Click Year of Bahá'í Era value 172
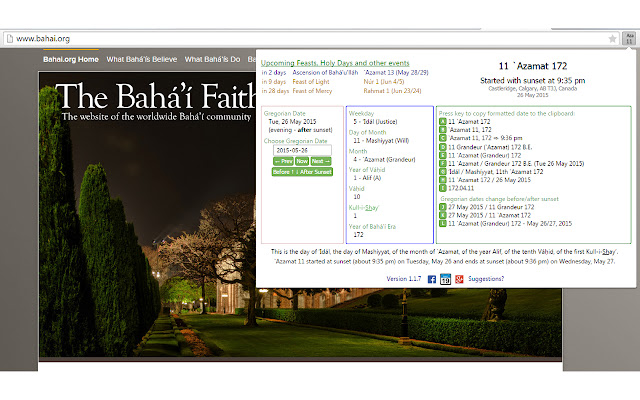This screenshot has height=400, width=640. tap(358, 235)
